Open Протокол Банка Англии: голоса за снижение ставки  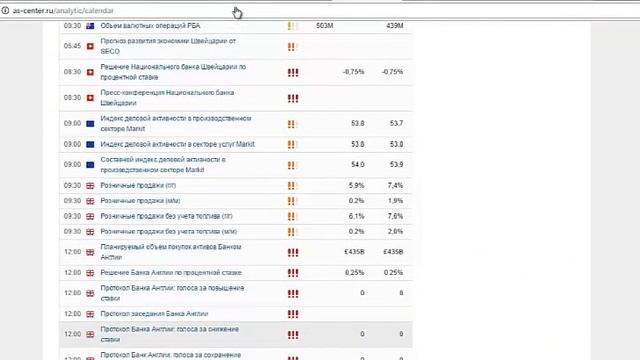[169, 334]
